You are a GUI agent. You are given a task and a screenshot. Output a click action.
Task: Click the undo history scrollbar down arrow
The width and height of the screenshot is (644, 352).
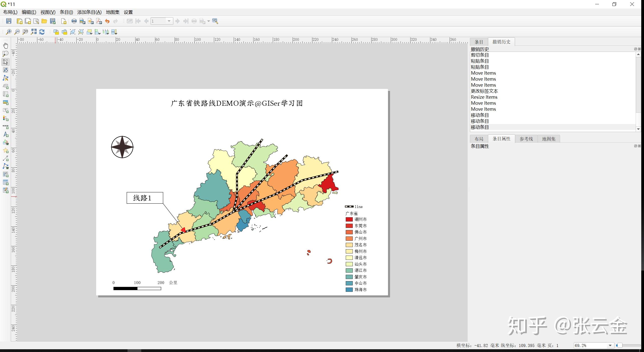coord(638,129)
